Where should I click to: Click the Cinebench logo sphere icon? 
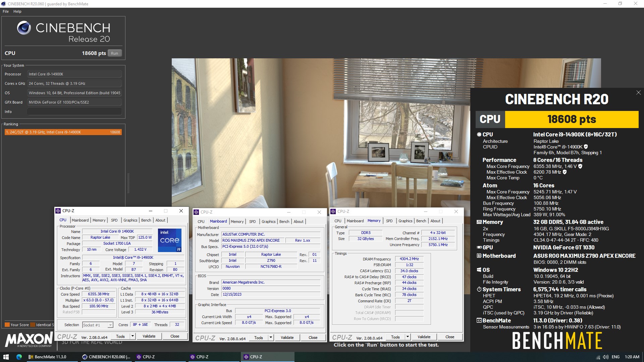[x=24, y=28]
